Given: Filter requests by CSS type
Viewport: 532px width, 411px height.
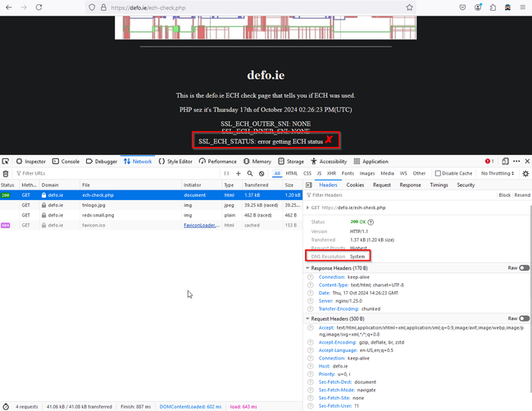Looking at the screenshot, I should pos(307,174).
